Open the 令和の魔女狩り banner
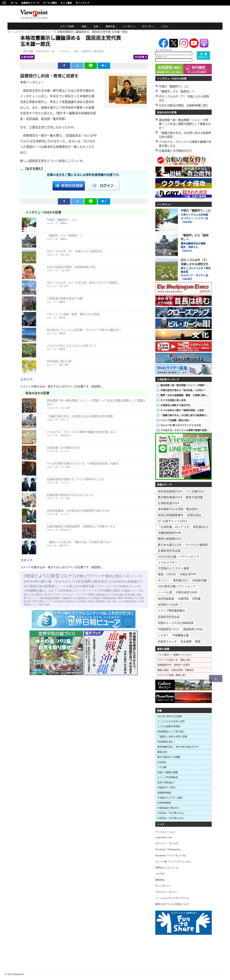The height and width of the screenshot is (980, 230). pyautogui.click(x=183, y=160)
